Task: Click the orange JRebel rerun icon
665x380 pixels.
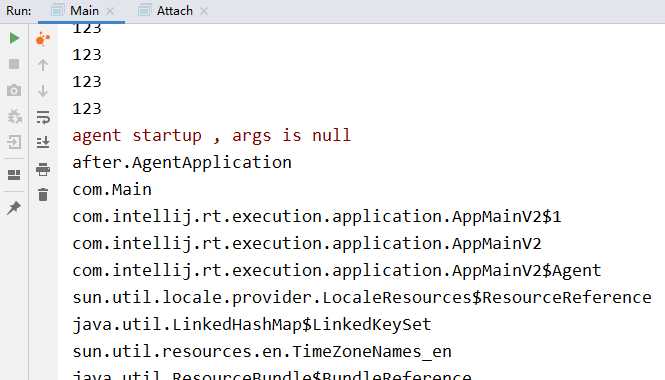Action: (43, 39)
